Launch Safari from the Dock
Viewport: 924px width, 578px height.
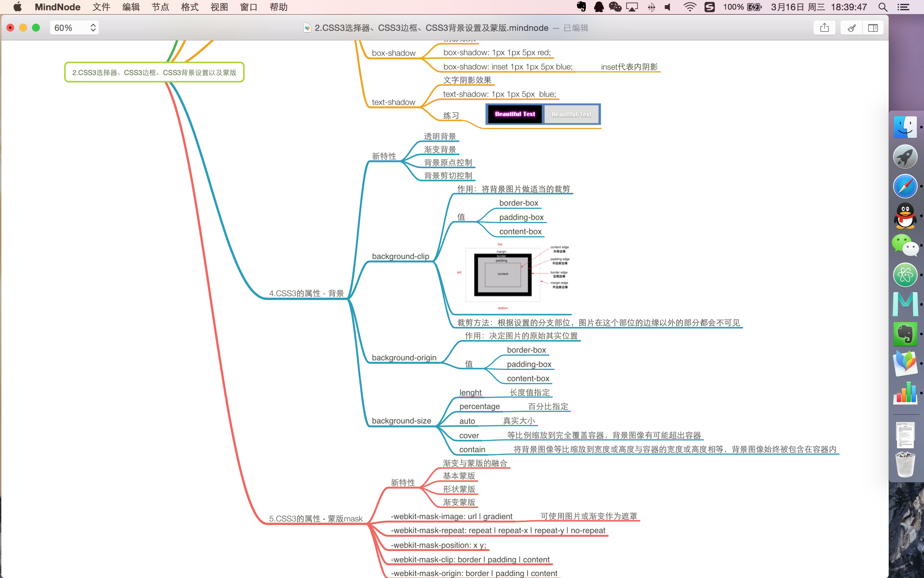[905, 186]
